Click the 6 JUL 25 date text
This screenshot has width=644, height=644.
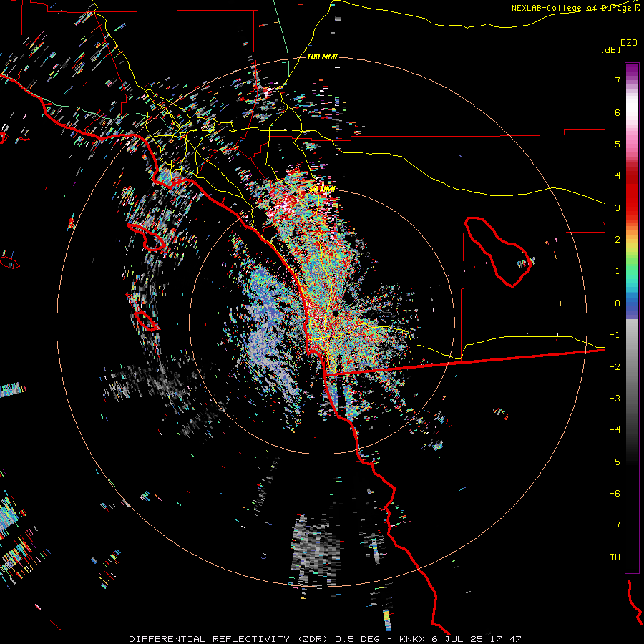coord(459,639)
